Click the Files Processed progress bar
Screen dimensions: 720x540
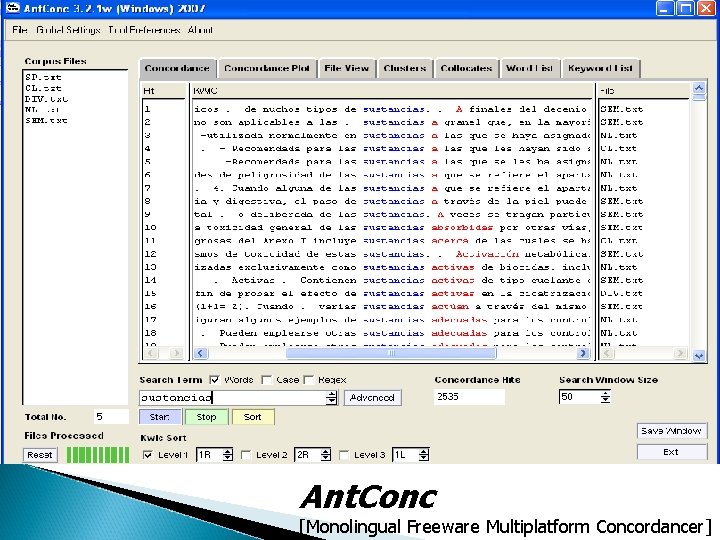tap(98, 455)
